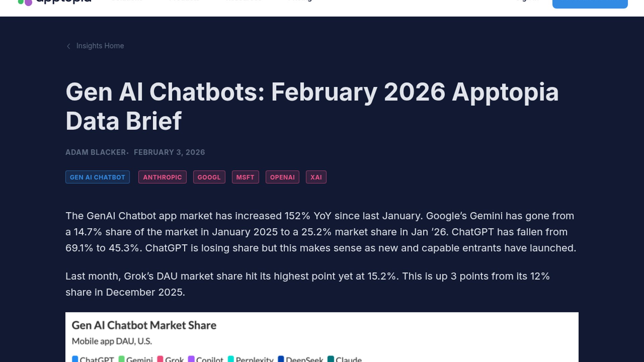The height and width of the screenshot is (362, 644).
Task: Open the GEN AI CHATBOT tag
Action: pos(97,177)
